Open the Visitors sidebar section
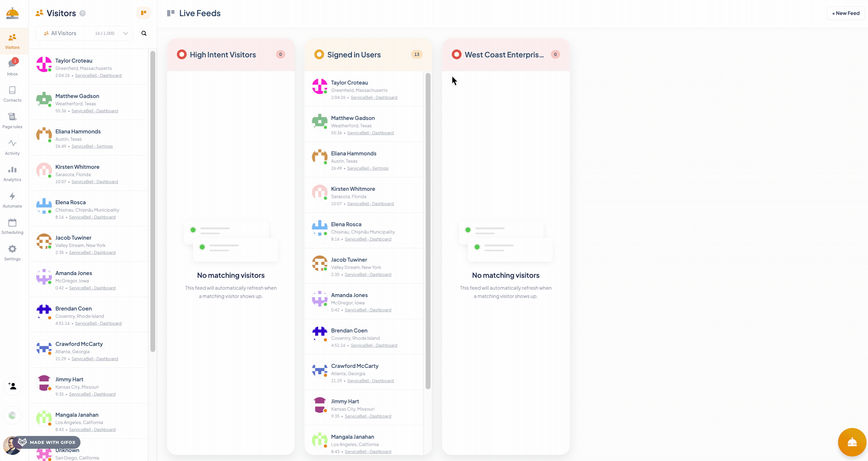This screenshot has height=461, width=868. 12,42
